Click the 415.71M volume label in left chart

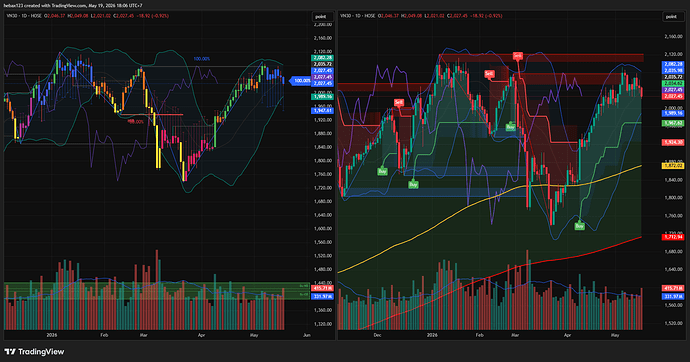pos(323,288)
